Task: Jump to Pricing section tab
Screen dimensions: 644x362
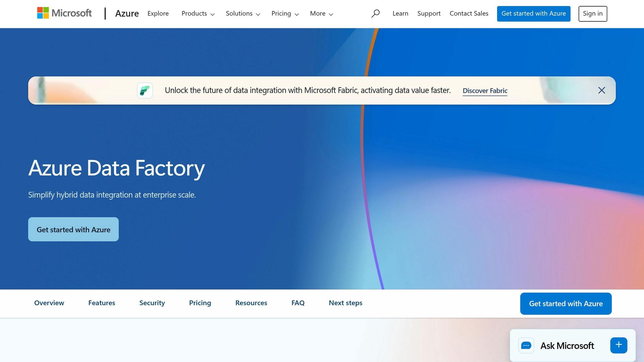Action: pyautogui.click(x=200, y=303)
